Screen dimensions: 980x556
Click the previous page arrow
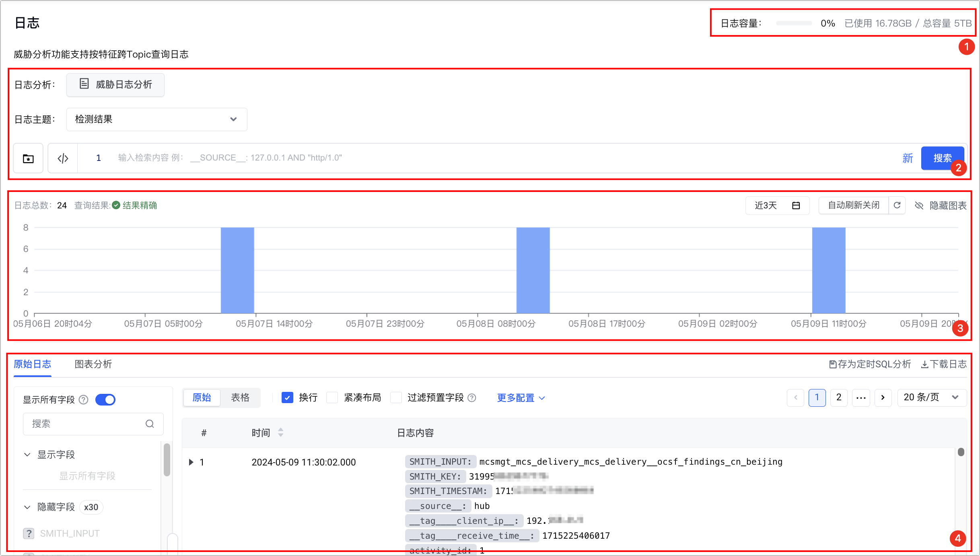[x=795, y=397]
